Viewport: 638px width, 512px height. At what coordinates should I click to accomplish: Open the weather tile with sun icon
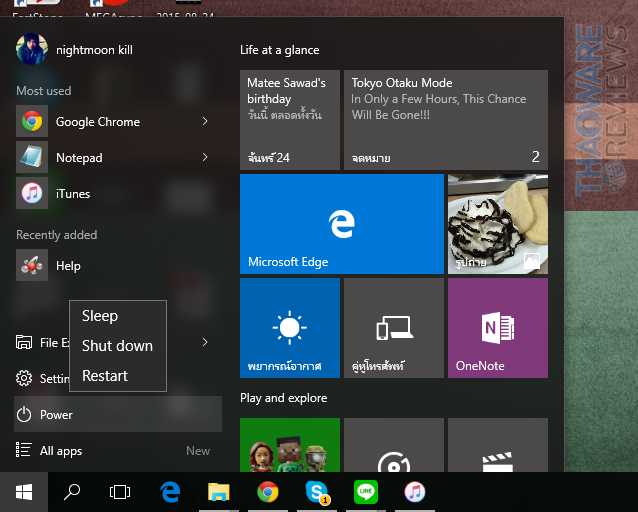point(290,327)
